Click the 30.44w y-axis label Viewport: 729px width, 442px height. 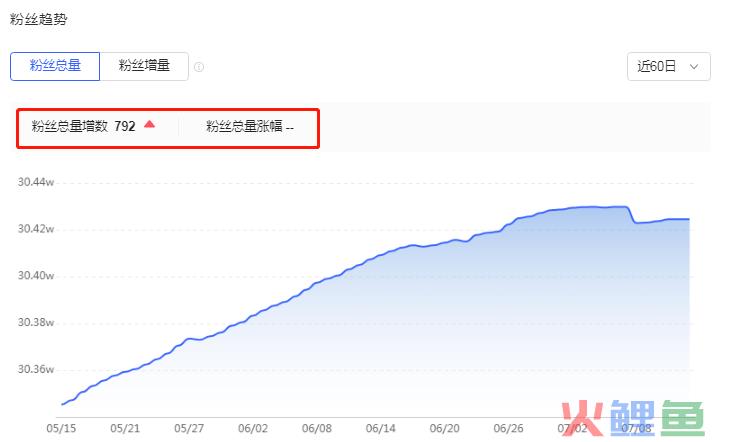click(36, 182)
